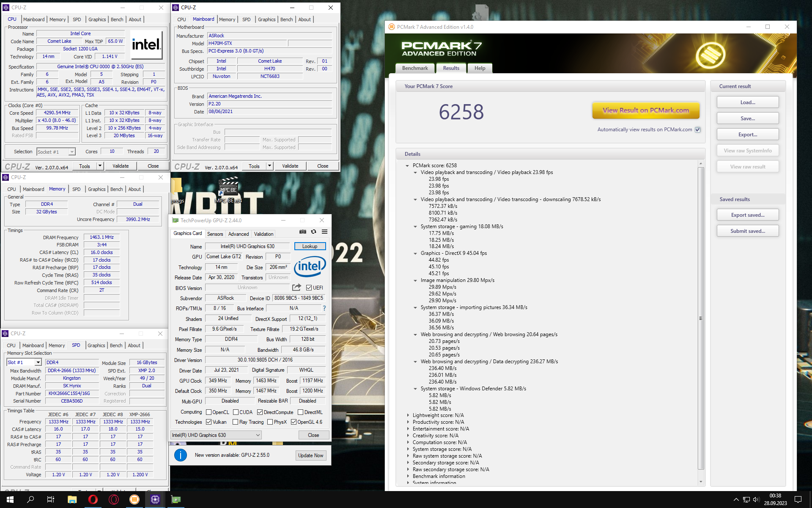Open the MPC-BE x64 desktop shortcut
The width and height of the screenshot is (812, 508).
228,190
